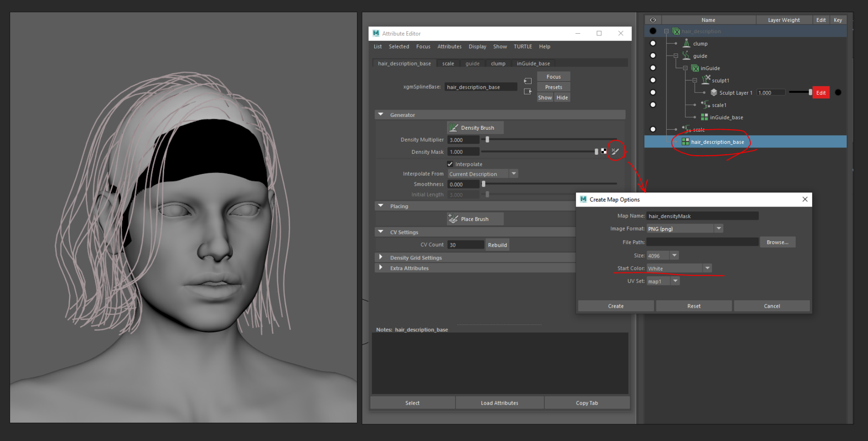Open the Image Format dropdown

tap(718, 228)
